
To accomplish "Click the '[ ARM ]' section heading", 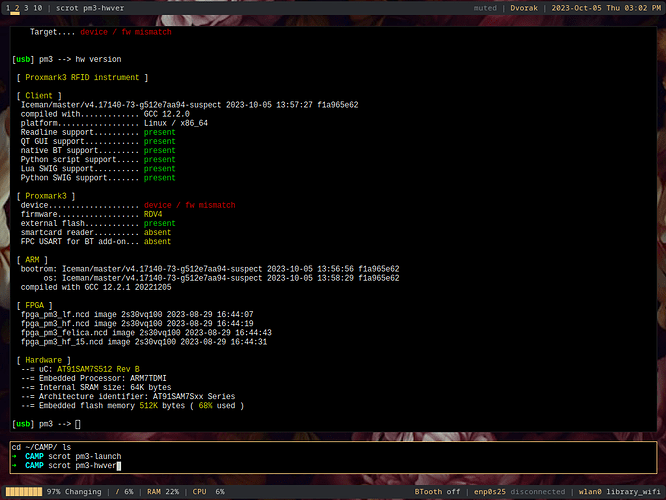I will point(32,260).
